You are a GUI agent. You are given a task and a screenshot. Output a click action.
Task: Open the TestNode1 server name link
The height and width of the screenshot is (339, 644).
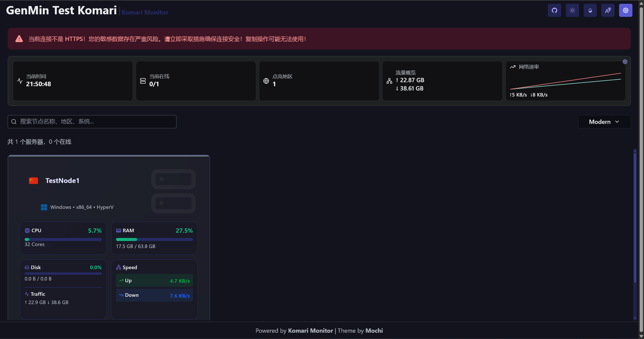[x=62, y=181]
